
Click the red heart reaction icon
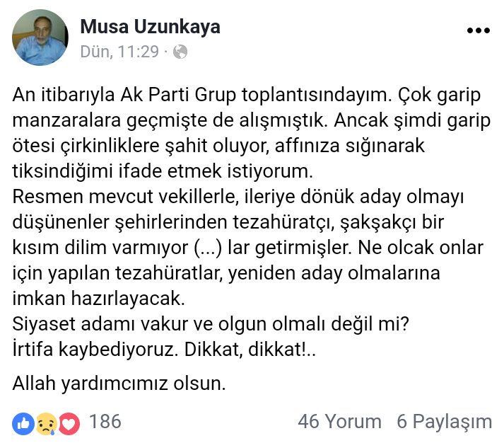69,422
